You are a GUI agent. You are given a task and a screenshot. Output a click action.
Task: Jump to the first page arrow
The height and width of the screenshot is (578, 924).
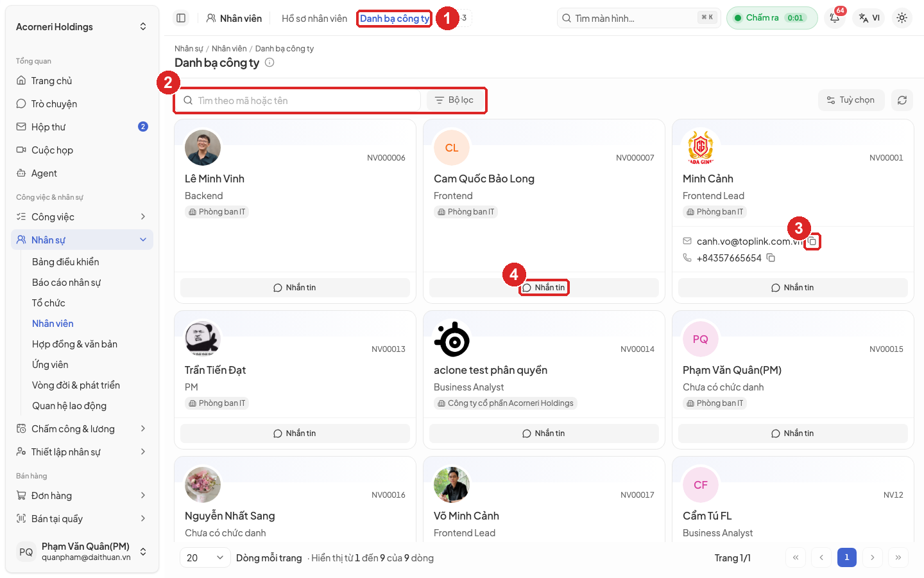tap(795, 557)
